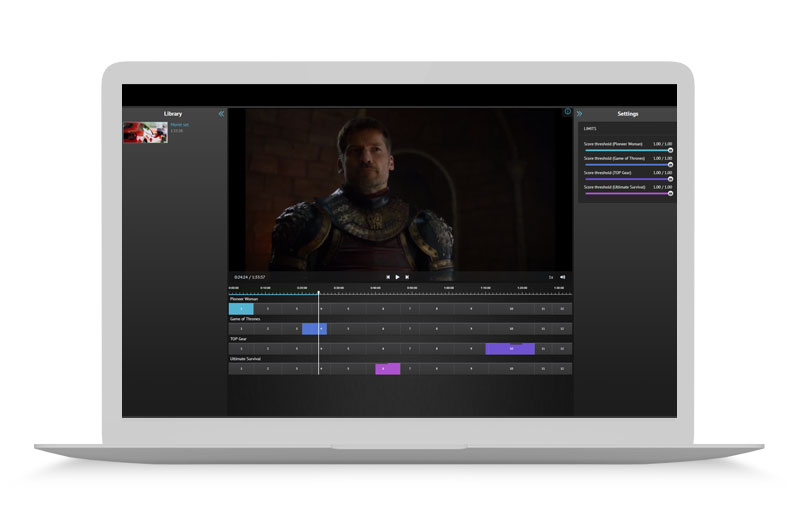This screenshot has width=800, height=528.
Task: Select segment 5 in TOP Gear row
Action: [x=348, y=348]
